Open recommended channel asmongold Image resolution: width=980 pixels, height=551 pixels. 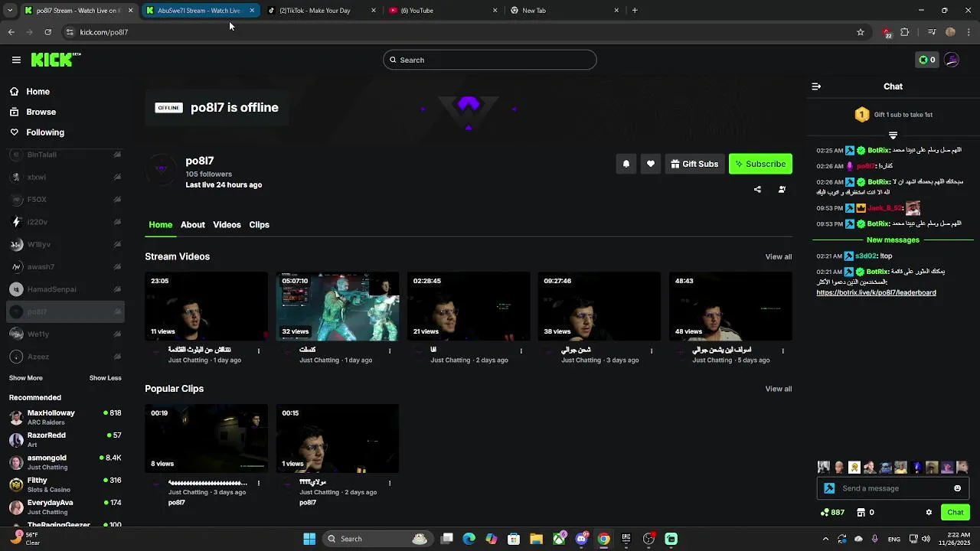(x=65, y=462)
